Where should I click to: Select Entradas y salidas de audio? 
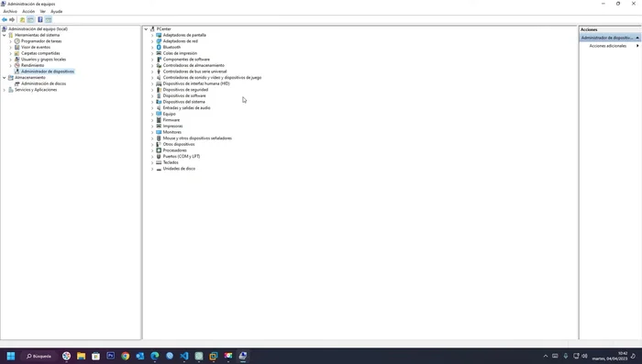(187, 107)
